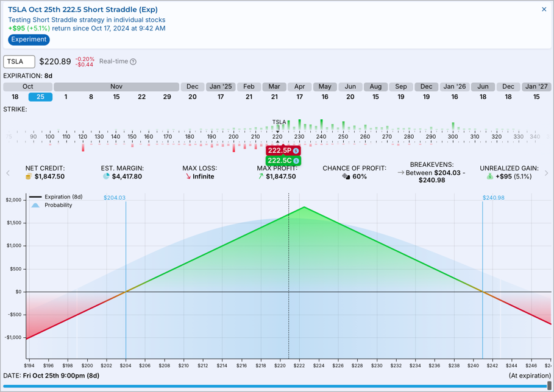Click the Oct month header
The height and width of the screenshot is (392, 554).
click(28, 87)
